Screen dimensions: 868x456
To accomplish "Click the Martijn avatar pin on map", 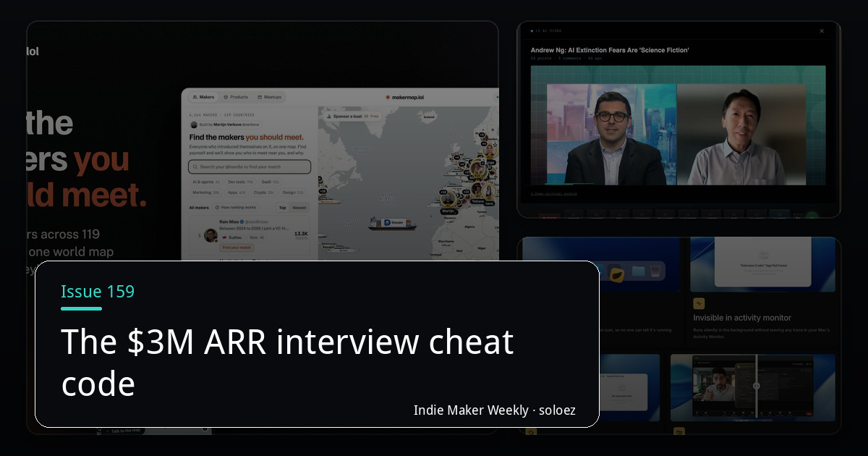I will [449, 200].
